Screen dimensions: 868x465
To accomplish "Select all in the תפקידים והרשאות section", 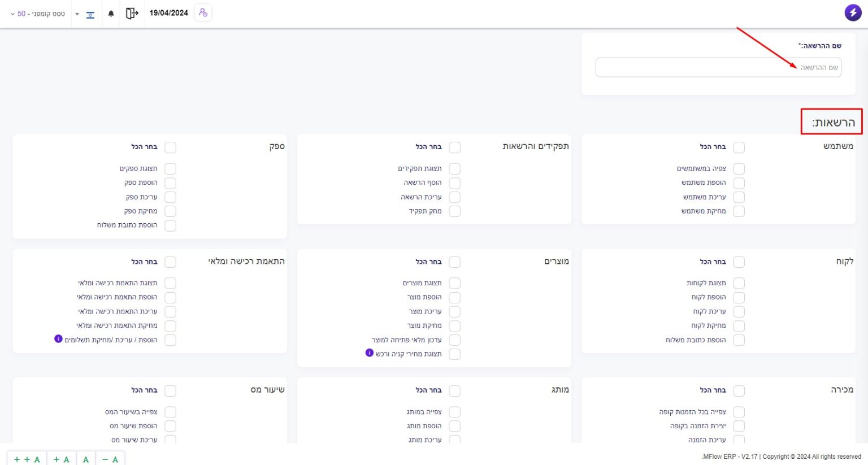I will (454, 147).
